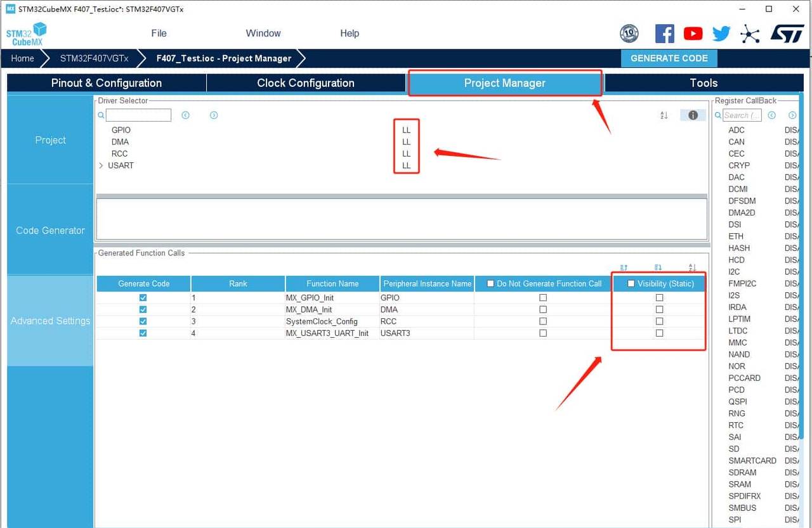The height and width of the screenshot is (528, 812).
Task: Open the RCC driver LL dropdown
Action: tap(406, 153)
